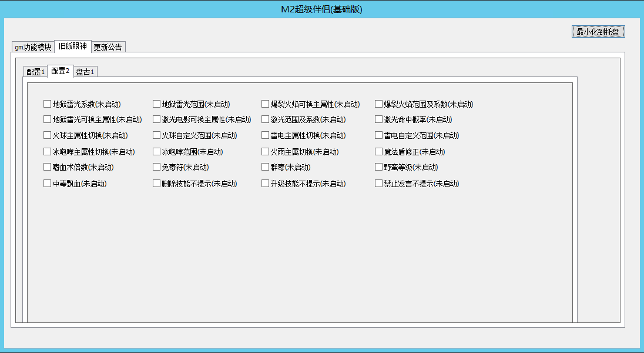Enable the 激光范围及系数 option
This screenshot has height=353, width=644.
click(265, 119)
